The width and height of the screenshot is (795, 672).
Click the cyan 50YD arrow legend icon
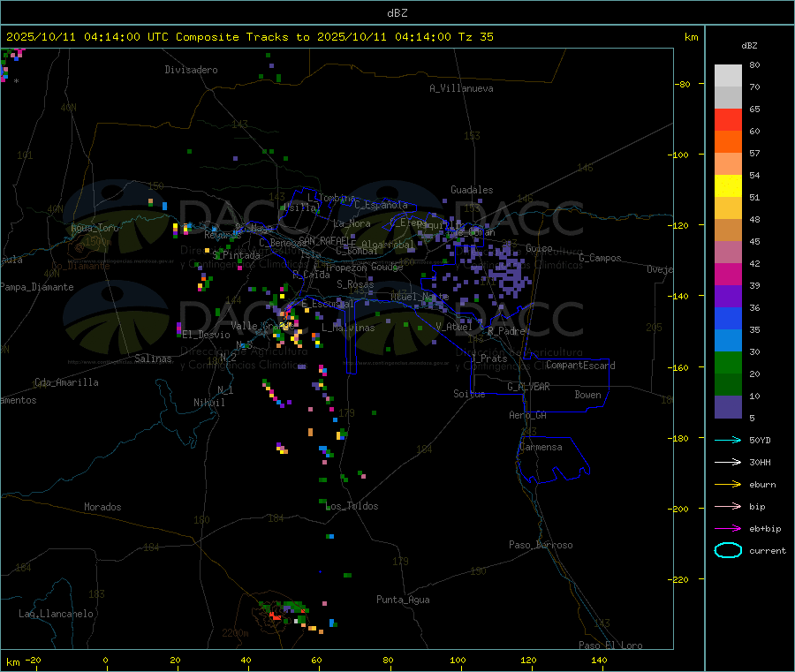pyautogui.click(x=727, y=440)
